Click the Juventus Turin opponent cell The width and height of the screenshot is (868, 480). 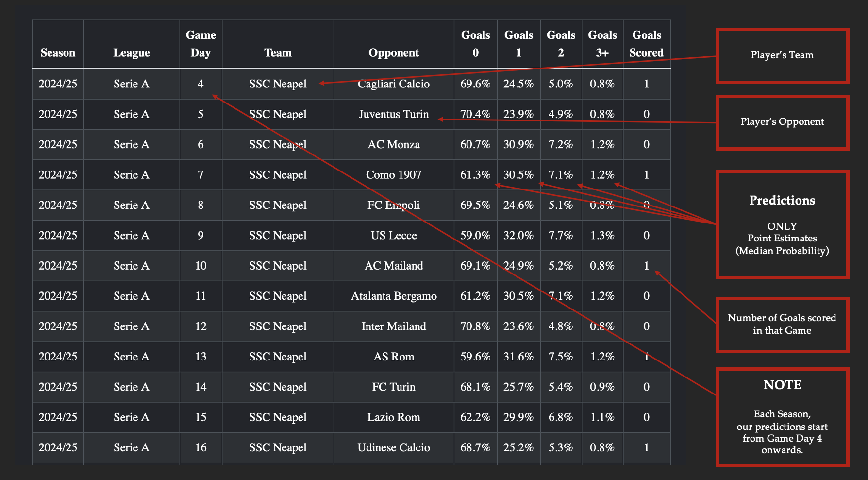[393, 114]
